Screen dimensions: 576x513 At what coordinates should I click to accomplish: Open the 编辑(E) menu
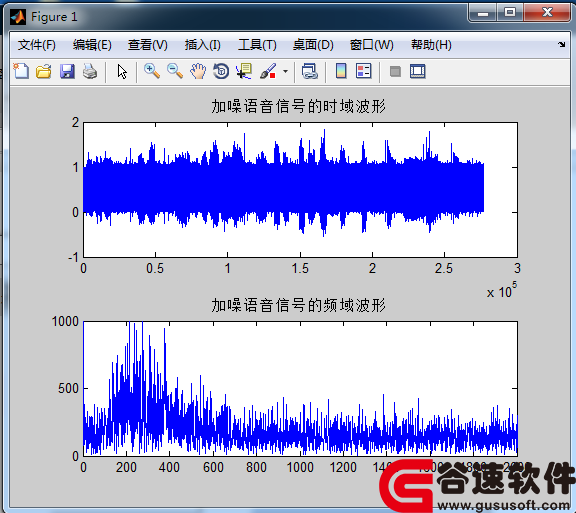pyautogui.click(x=92, y=45)
